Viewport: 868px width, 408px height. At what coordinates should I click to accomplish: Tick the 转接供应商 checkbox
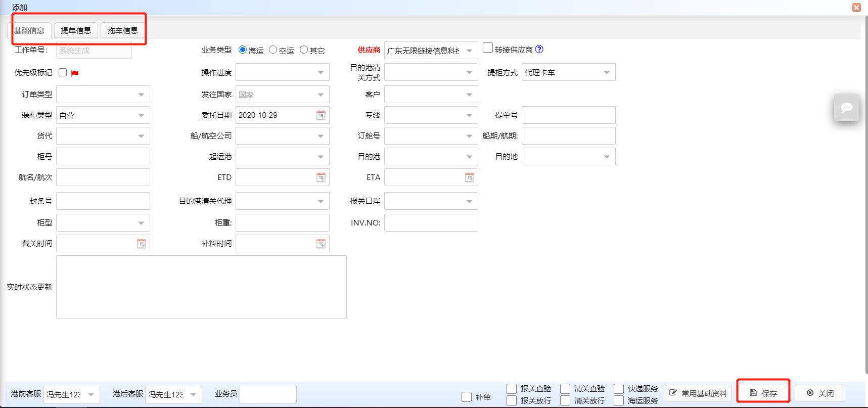tap(488, 48)
